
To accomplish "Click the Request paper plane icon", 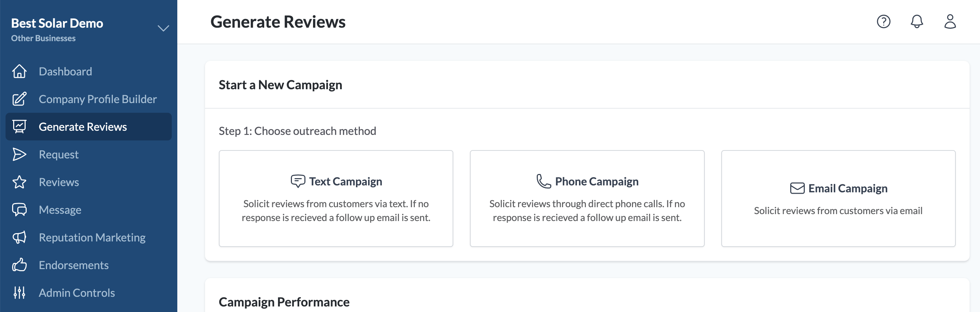I will pyautogui.click(x=19, y=154).
